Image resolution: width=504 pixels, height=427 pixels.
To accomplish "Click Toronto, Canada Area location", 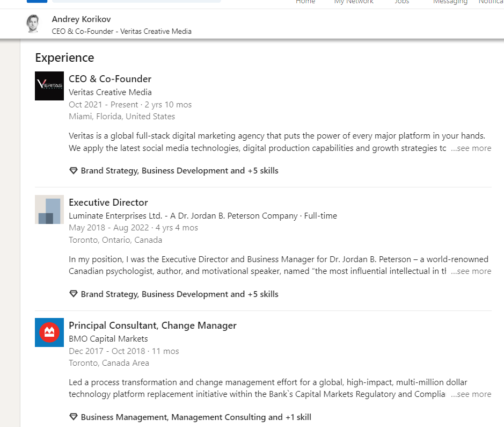I will tap(109, 363).
